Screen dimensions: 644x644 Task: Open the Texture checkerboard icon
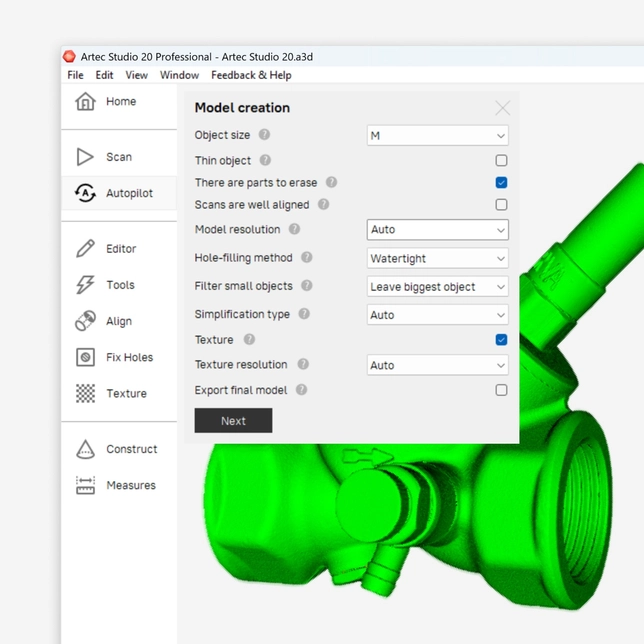[86, 393]
